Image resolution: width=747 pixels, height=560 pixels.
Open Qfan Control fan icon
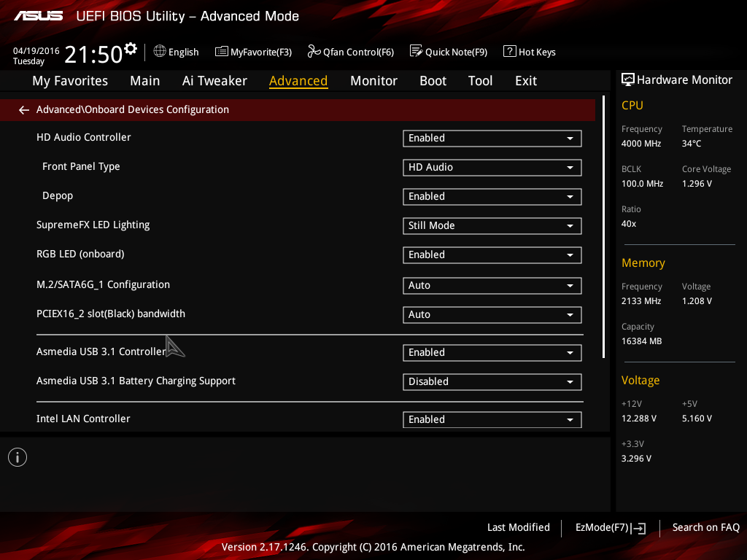pyautogui.click(x=314, y=51)
